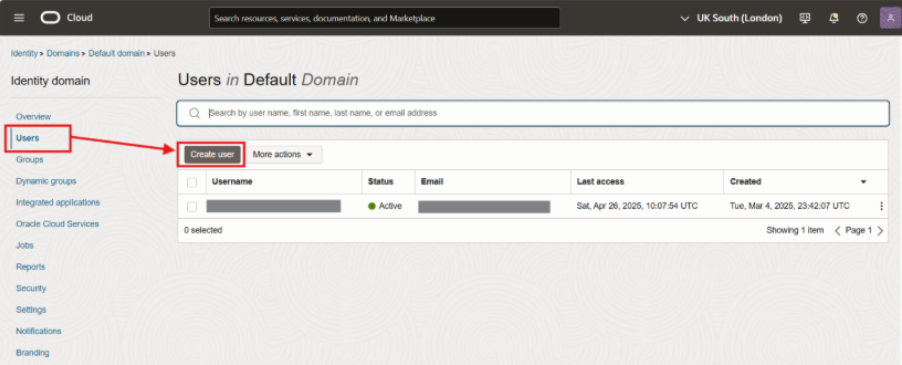This screenshot has width=902, height=365.
Task: Open the row actions three-dot menu
Action: click(881, 206)
